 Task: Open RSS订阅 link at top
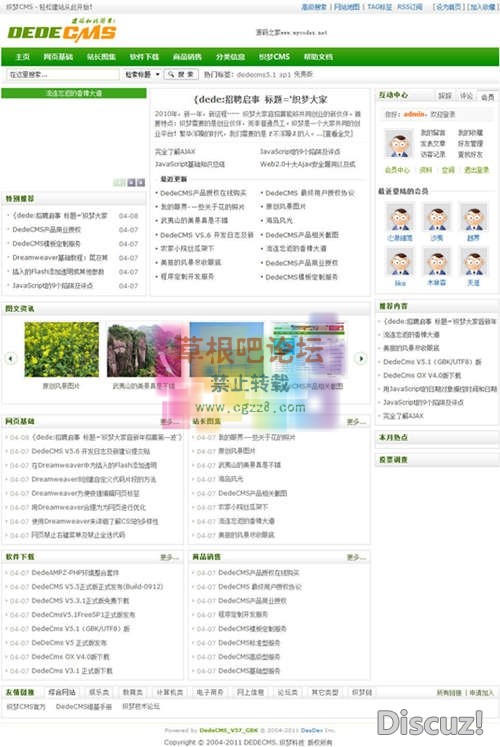click(410, 7)
